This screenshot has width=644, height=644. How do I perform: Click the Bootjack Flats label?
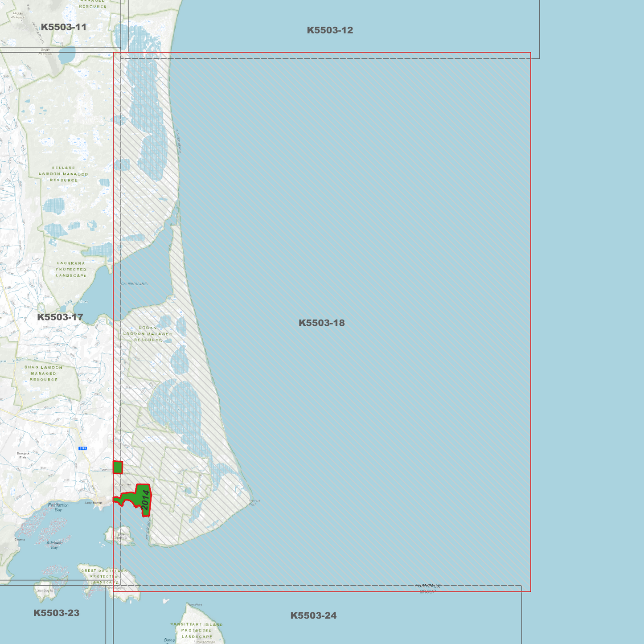tap(23, 455)
